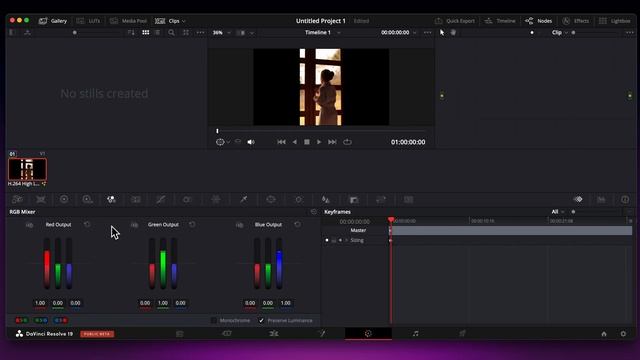The height and width of the screenshot is (360, 640).
Task: Select the H.264 clip thumbnail
Action: click(x=27, y=169)
